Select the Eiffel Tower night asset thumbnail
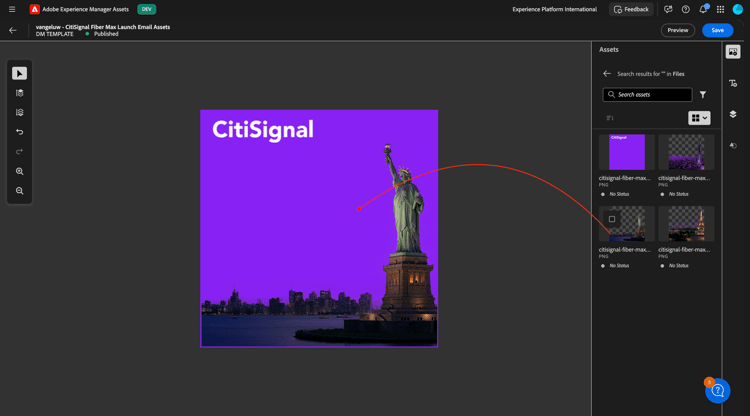This screenshot has width=750, height=416. [686, 224]
